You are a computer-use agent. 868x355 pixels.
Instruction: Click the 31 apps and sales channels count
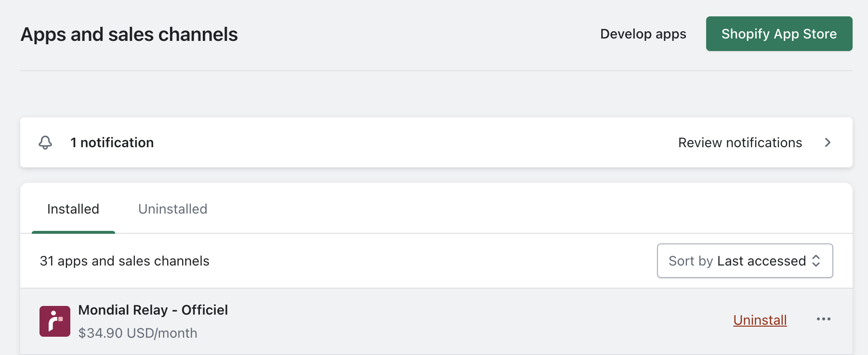[x=125, y=261]
